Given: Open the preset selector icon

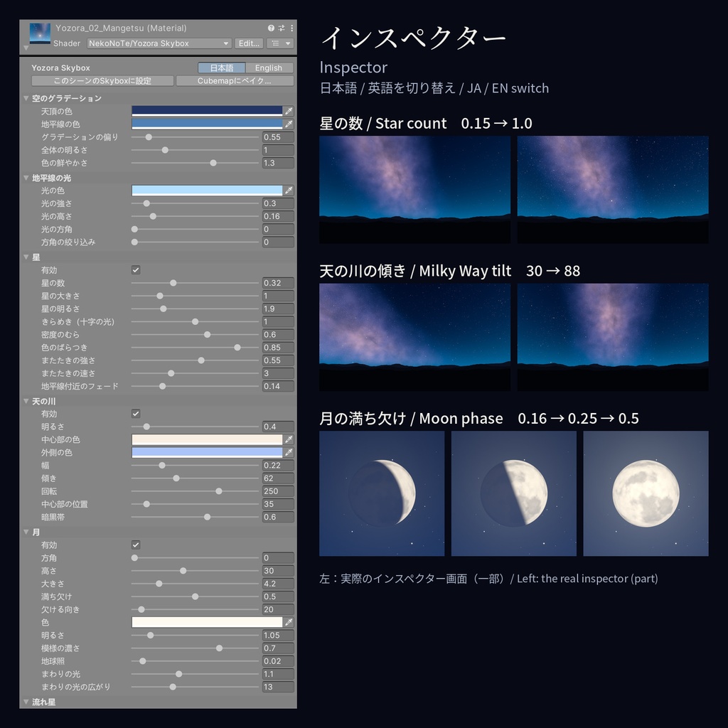Looking at the screenshot, I should [x=282, y=28].
